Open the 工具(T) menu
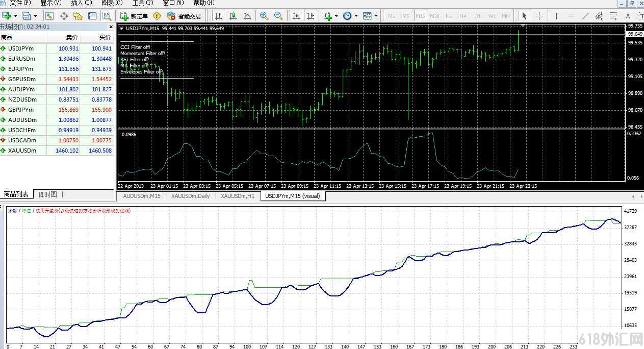This screenshot has width=644, height=349. pos(143,3)
